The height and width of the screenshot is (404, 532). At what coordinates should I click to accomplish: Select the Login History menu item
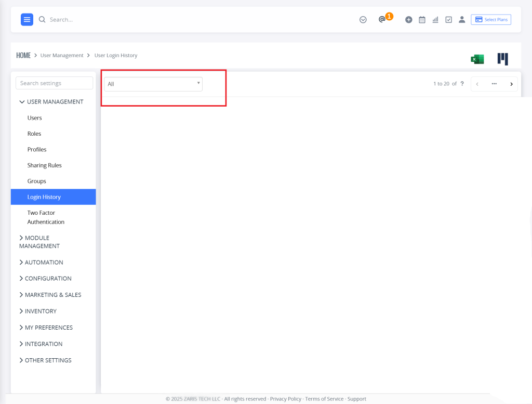[x=54, y=197]
